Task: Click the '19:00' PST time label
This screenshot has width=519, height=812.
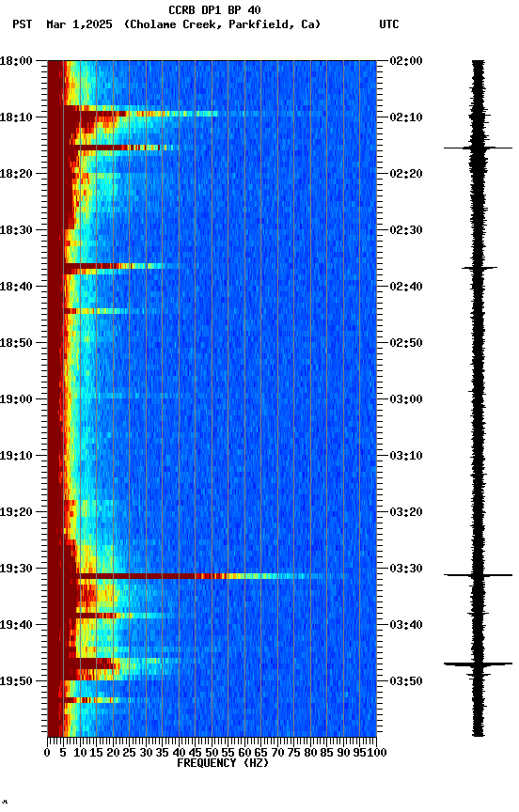Action: tap(16, 399)
